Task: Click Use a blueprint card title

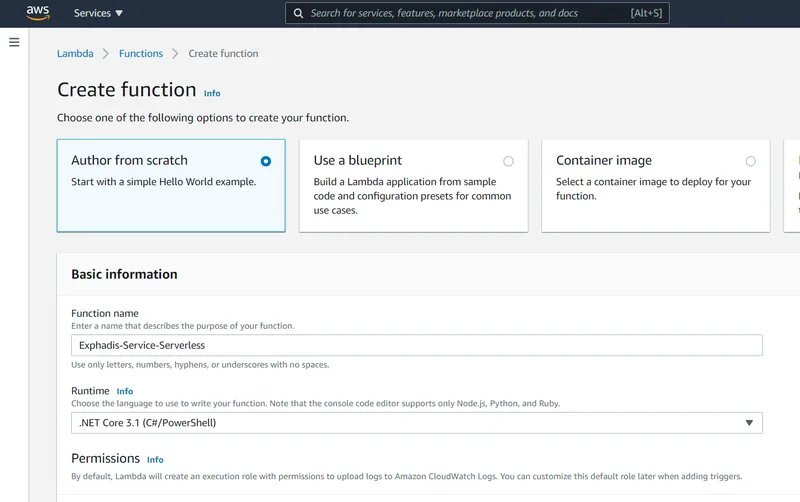Action: coord(358,160)
